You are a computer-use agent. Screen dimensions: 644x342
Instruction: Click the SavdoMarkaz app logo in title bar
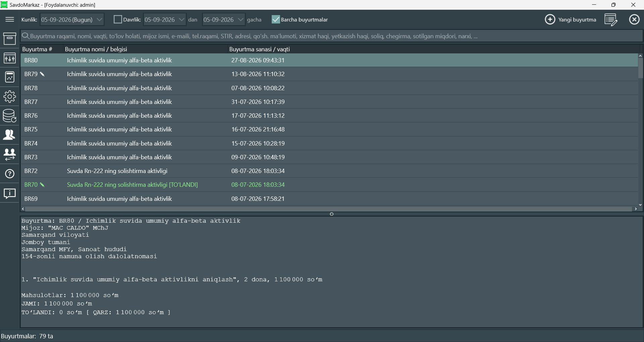point(4,5)
